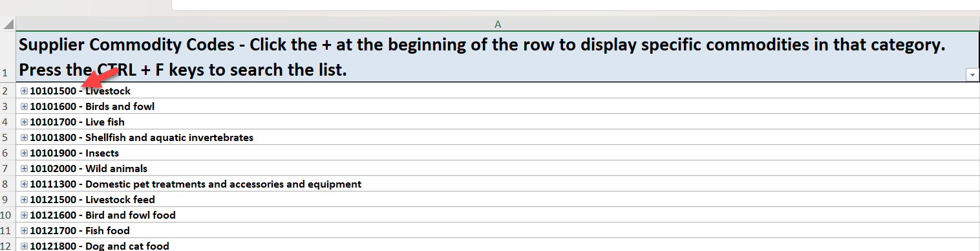Viewport: 980px width, 251px height.
Task: Select the Supplier Commodity Codes title cell
Action: [498, 56]
